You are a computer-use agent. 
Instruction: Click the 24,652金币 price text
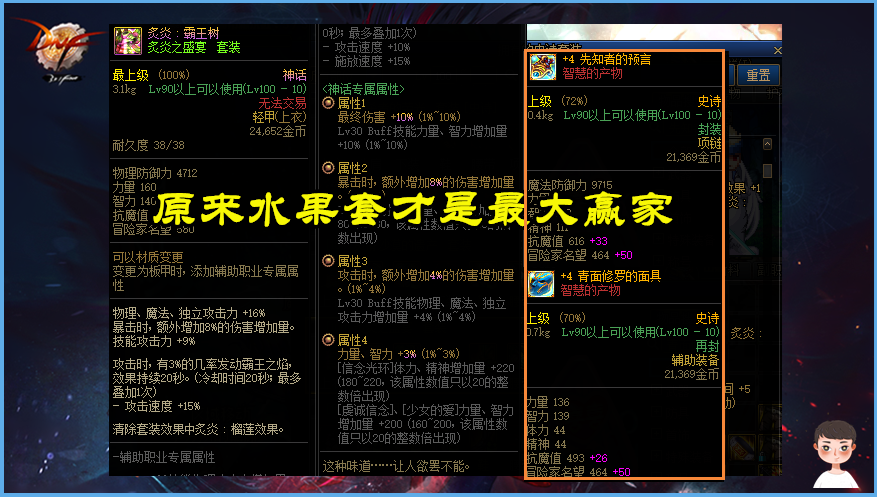point(277,131)
